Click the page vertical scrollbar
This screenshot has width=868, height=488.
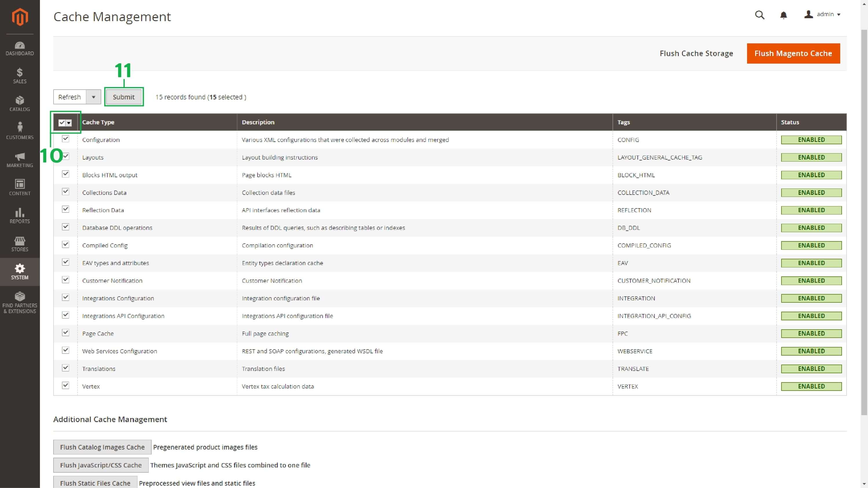click(x=864, y=222)
